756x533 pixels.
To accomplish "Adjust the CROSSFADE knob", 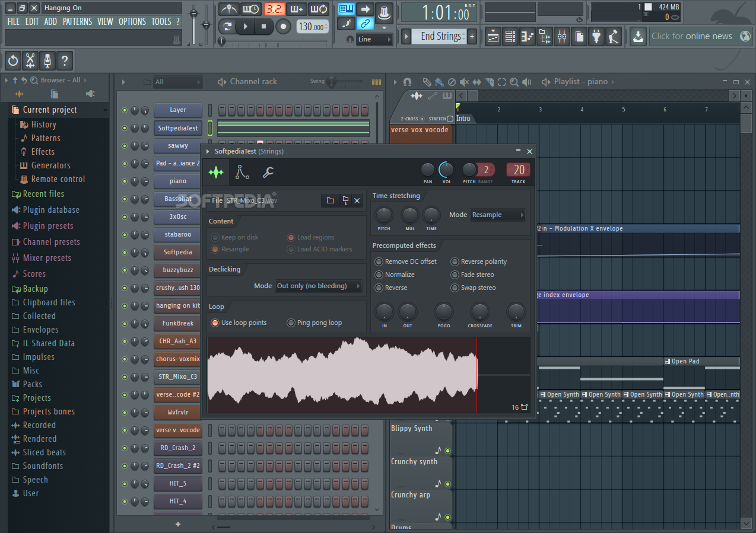I will 479,311.
